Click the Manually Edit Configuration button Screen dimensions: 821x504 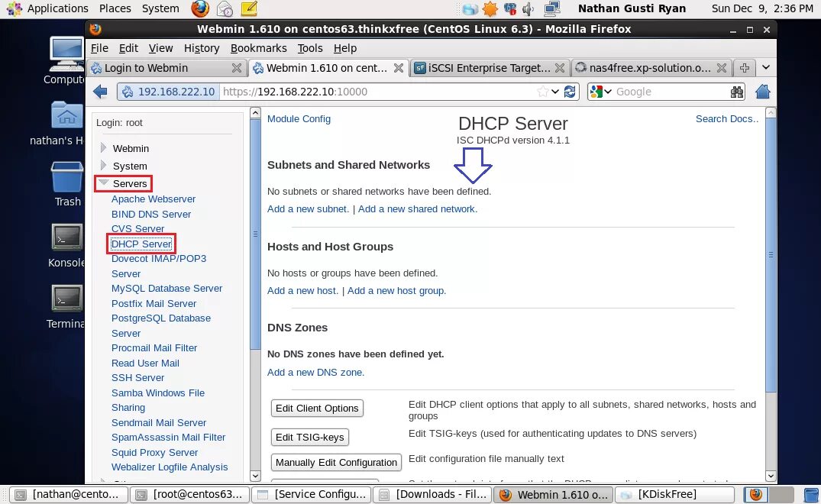tap(336, 462)
